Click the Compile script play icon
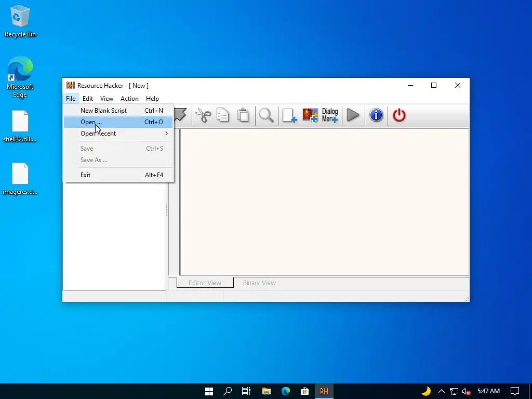The width and height of the screenshot is (532, 399). pos(353,115)
